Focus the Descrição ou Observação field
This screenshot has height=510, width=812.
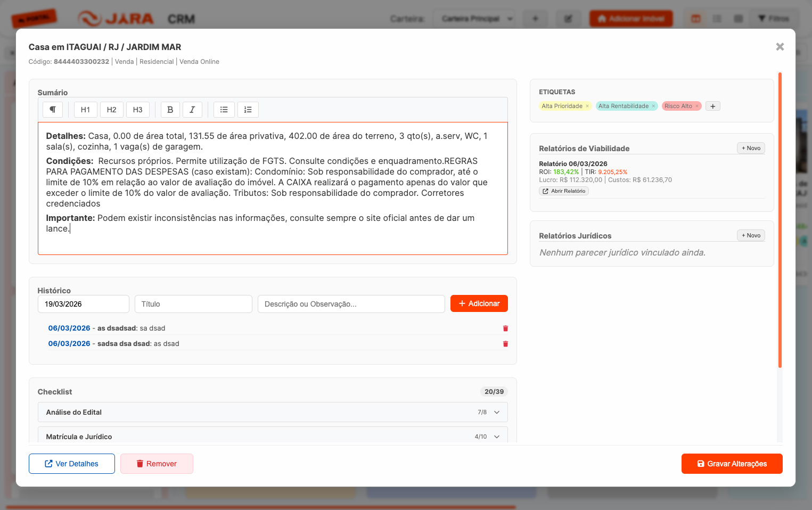(351, 304)
